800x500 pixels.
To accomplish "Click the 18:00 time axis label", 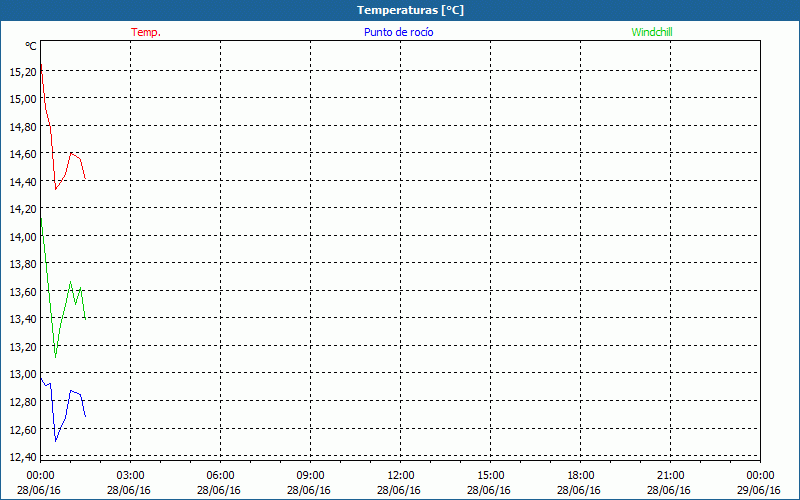I will 581,476.
